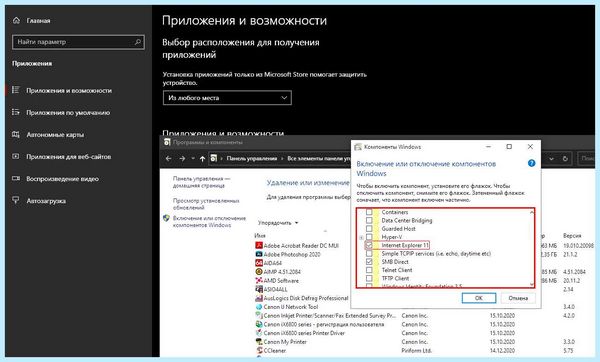This screenshot has height=362, width=600.
Task: Open the Из любого места dropdown
Action: pos(227,98)
